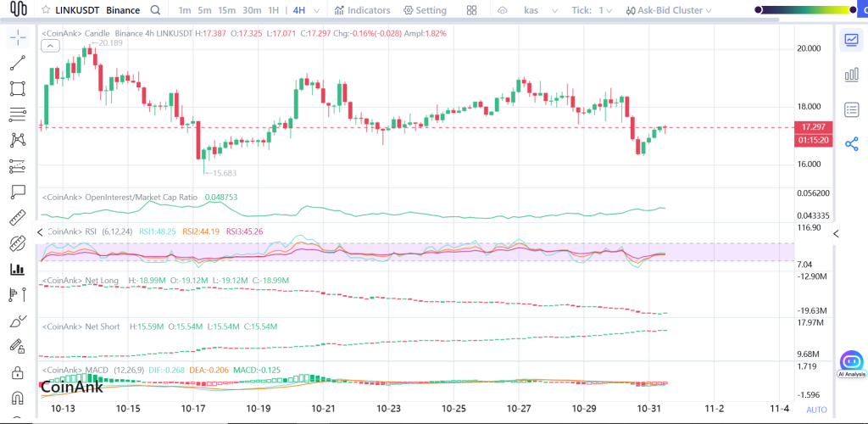Click the ruler measure tool

[x=17, y=218]
